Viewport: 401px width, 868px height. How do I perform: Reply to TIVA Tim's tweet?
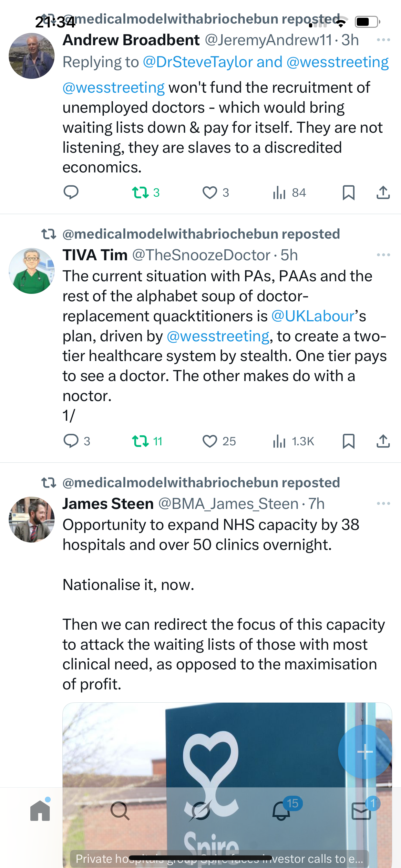(71, 441)
